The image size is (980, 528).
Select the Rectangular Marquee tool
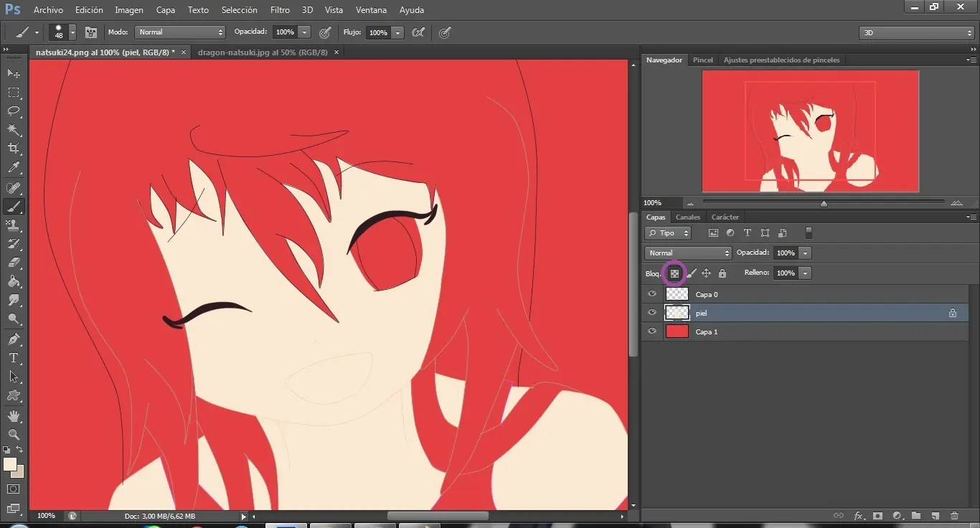[14, 93]
